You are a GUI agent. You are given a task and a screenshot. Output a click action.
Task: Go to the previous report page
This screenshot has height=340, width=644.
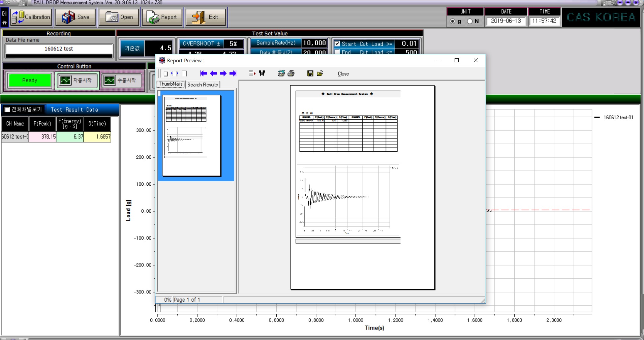pyautogui.click(x=213, y=73)
